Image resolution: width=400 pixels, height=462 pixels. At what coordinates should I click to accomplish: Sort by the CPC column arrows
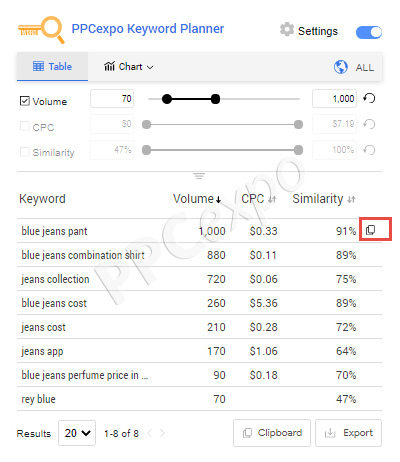click(272, 199)
